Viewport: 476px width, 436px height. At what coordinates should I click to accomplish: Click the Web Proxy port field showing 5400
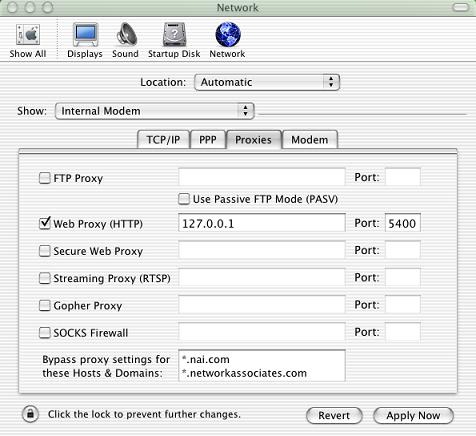coord(403,223)
